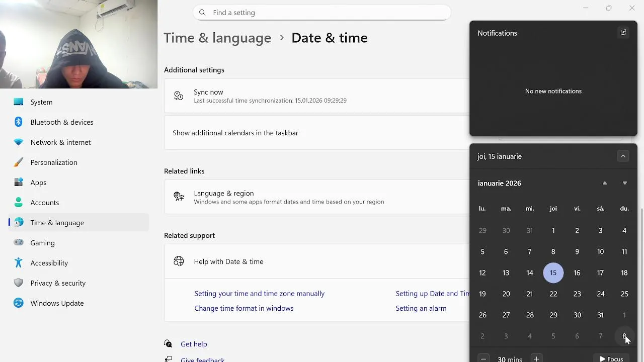Click the Personalization paintbrush icon

[19, 162]
